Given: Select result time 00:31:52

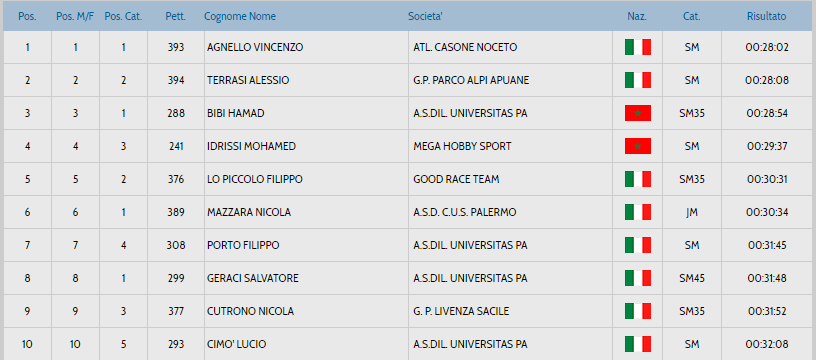Looking at the screenshot, I should coord(768,311).
